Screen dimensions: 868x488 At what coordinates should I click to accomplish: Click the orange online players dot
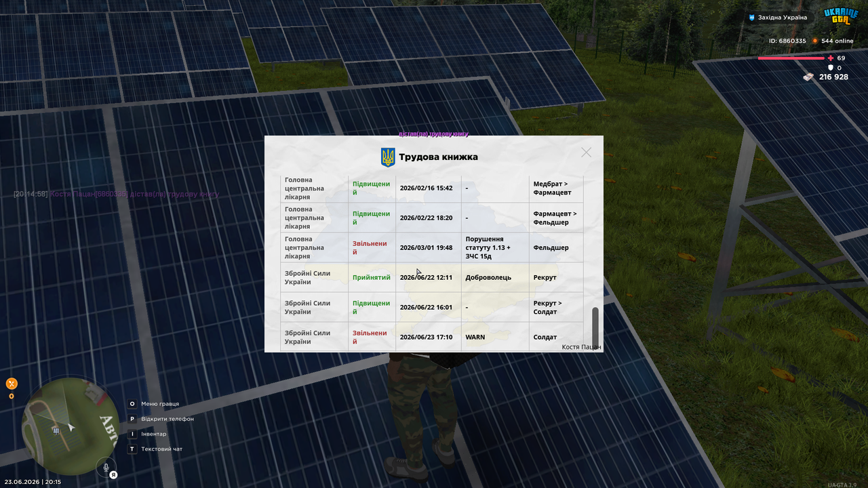[x=815, y=41]
